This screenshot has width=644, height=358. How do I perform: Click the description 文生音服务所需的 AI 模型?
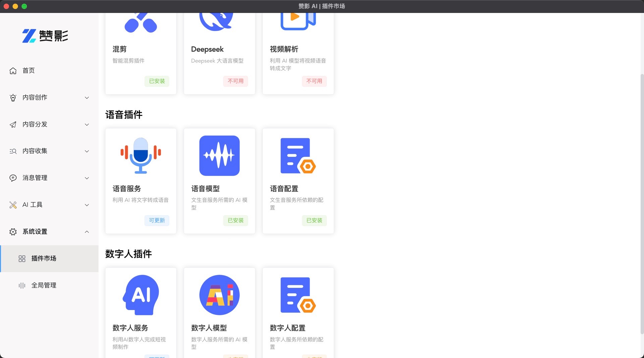click(219, 204)
